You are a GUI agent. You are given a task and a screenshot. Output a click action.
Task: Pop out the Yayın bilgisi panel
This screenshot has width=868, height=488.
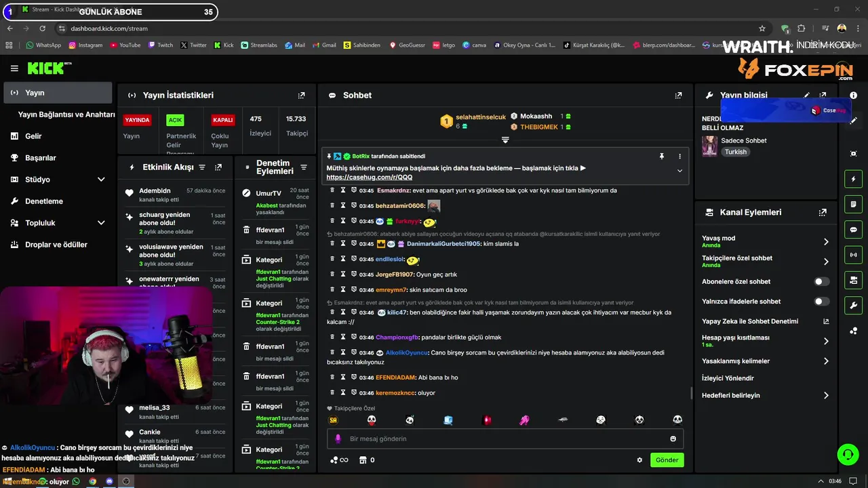pos(823,96)
